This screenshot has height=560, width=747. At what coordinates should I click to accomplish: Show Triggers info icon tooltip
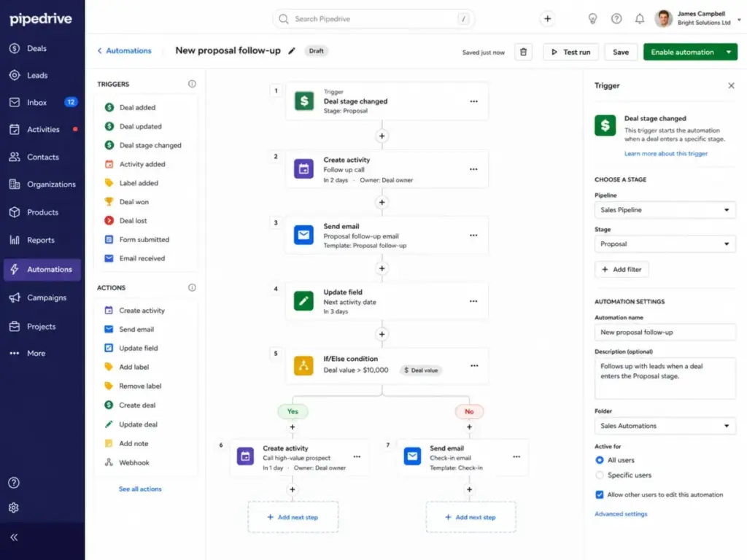pyautogui.click(x=192, y=84)
